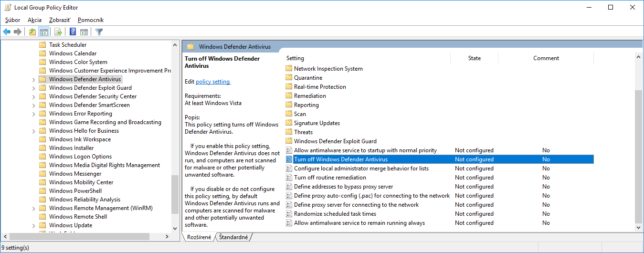Screen dimensions: 644x253
Task: Click the Quarantine folder icon
Action: click(289, 78)
